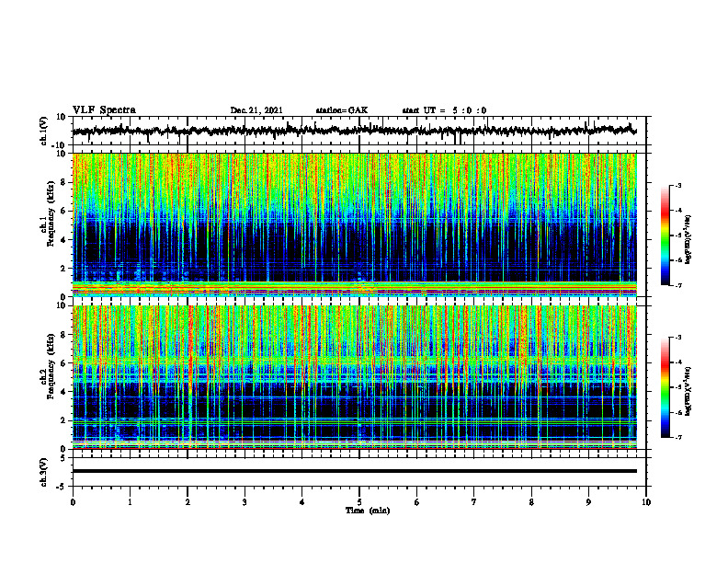
Task: Click the 4 kHz tick label on the ch.1 spectrogram
Action: click(64, 240)
